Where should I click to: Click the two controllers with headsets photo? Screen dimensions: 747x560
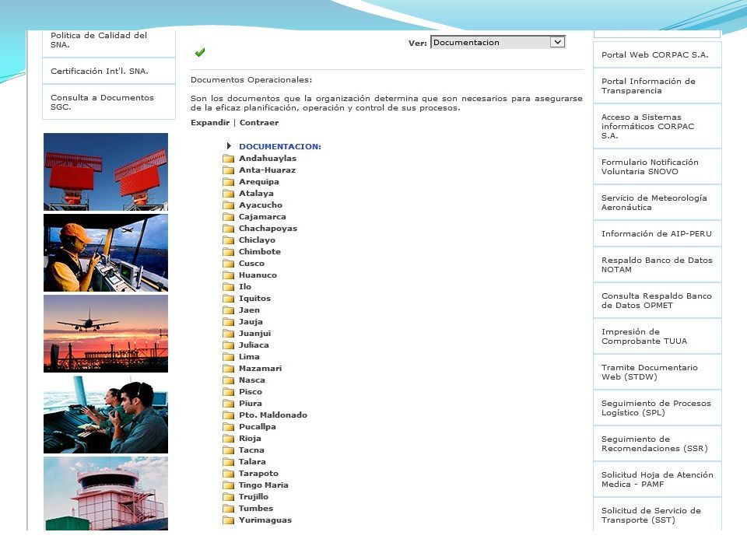(106, 415)
